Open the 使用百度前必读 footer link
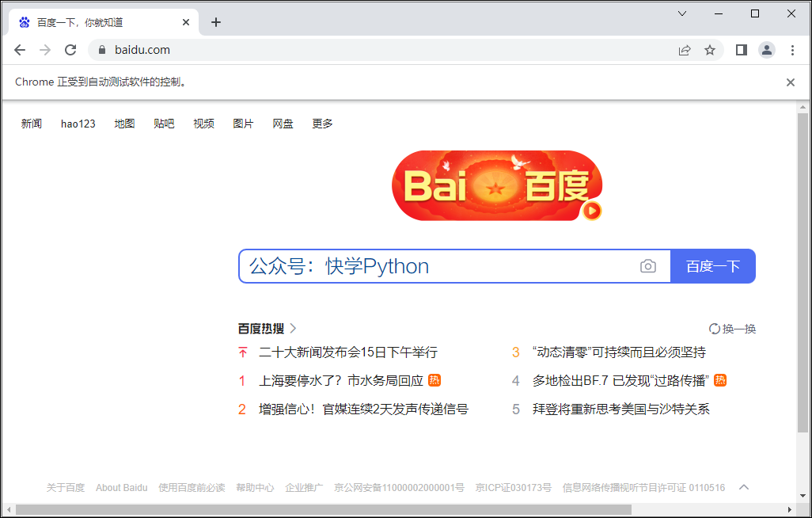812x518 pixels. [x=192, y=487]
